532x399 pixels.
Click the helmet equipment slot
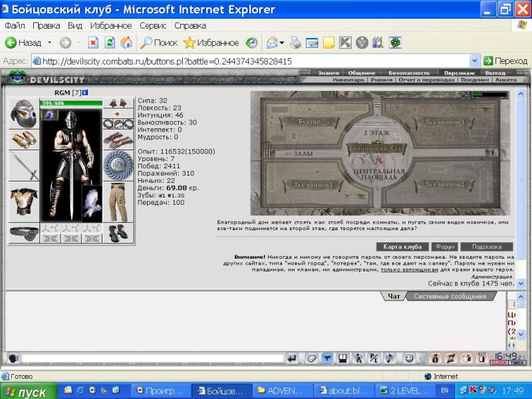click(x=23, y=113)
